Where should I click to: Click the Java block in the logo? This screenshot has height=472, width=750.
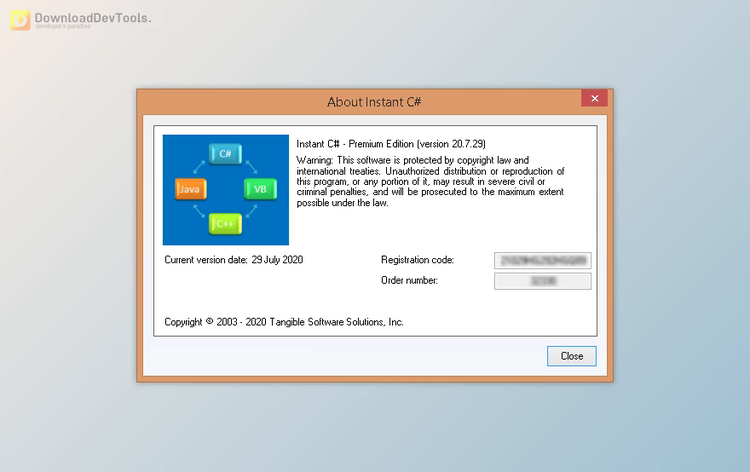pos(190,189)
